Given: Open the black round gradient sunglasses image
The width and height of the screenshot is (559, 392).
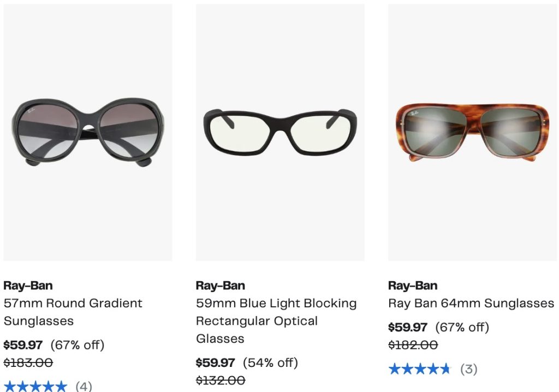Looking at the screenshot, I should click(88, 132).
